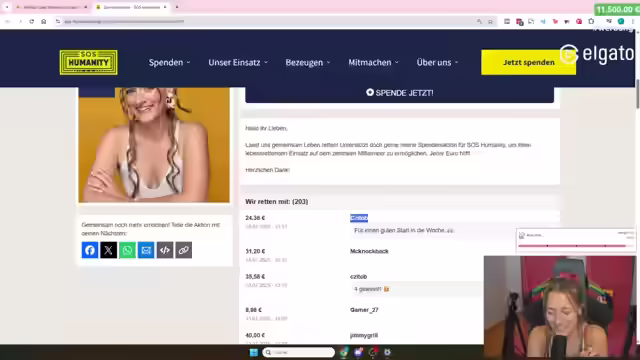Switch to the first browser tab
640x360 pixels.
tap(51, 7)
